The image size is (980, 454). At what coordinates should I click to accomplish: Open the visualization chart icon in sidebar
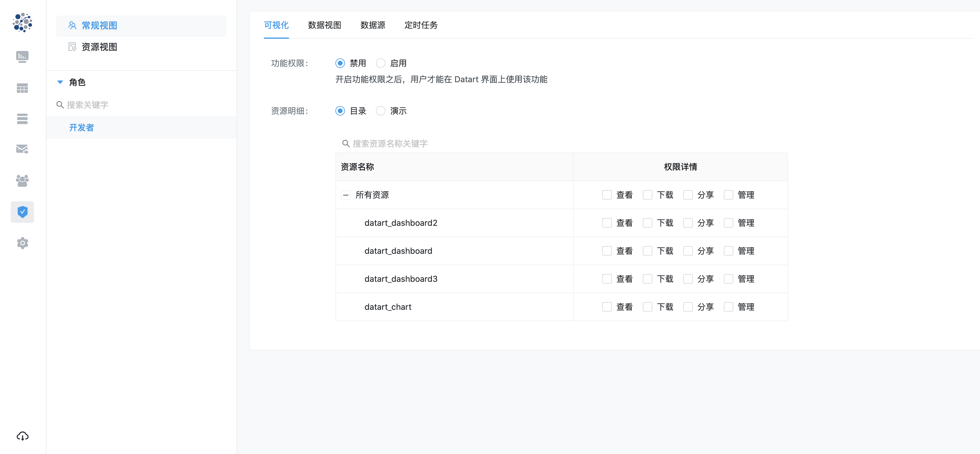pyautogui.click(x=22, y=57)
